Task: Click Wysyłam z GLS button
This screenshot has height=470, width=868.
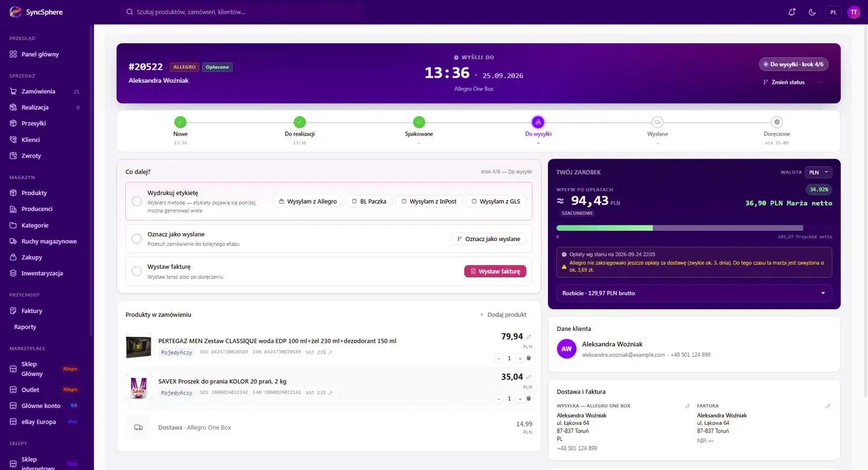Action: (x=495, y=201)
